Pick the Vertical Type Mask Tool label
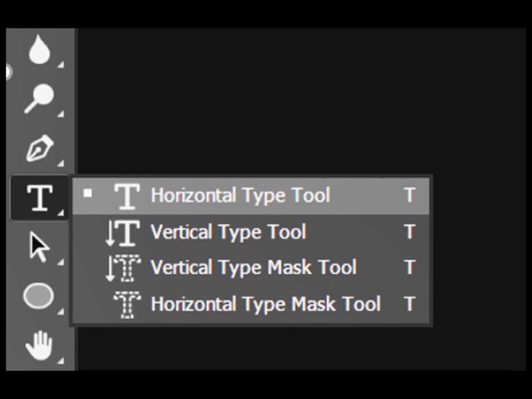This screenshot has width=532, height=399. 254,268
